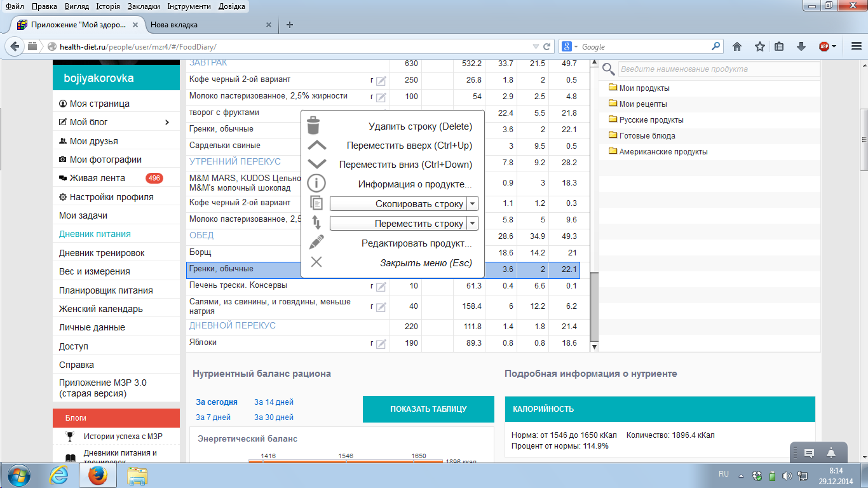Open the Русские продукты folder
The height and width of the screenshot is (488, 868).
pos(651,119)
